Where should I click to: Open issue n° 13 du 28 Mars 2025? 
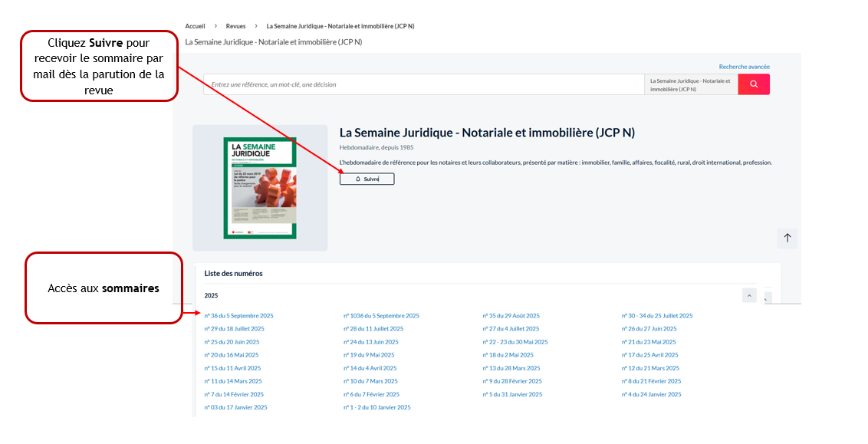(511, 368)
